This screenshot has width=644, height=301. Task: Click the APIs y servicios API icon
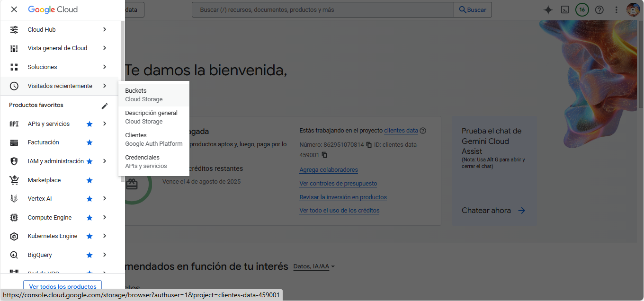[x=14, y=124]
